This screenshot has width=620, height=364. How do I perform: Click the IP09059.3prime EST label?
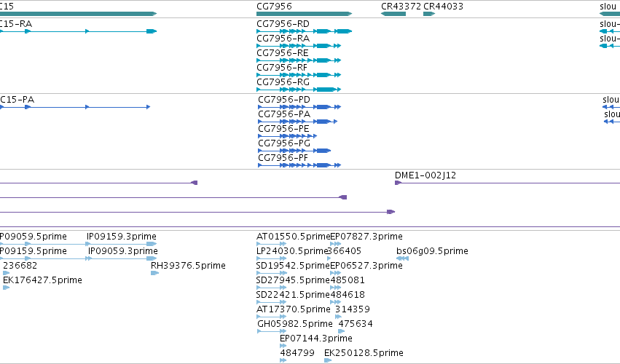pyautogui.click(x=123, y=251)
